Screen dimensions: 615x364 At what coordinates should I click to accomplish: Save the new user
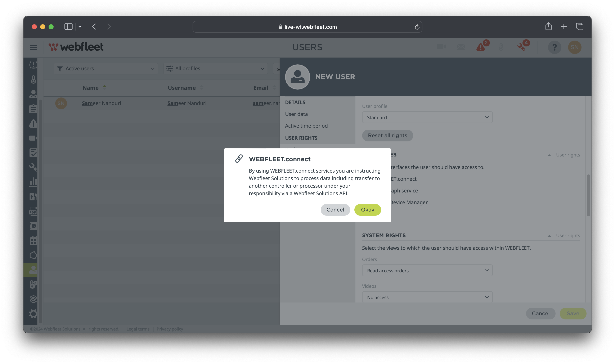[573, 313]
